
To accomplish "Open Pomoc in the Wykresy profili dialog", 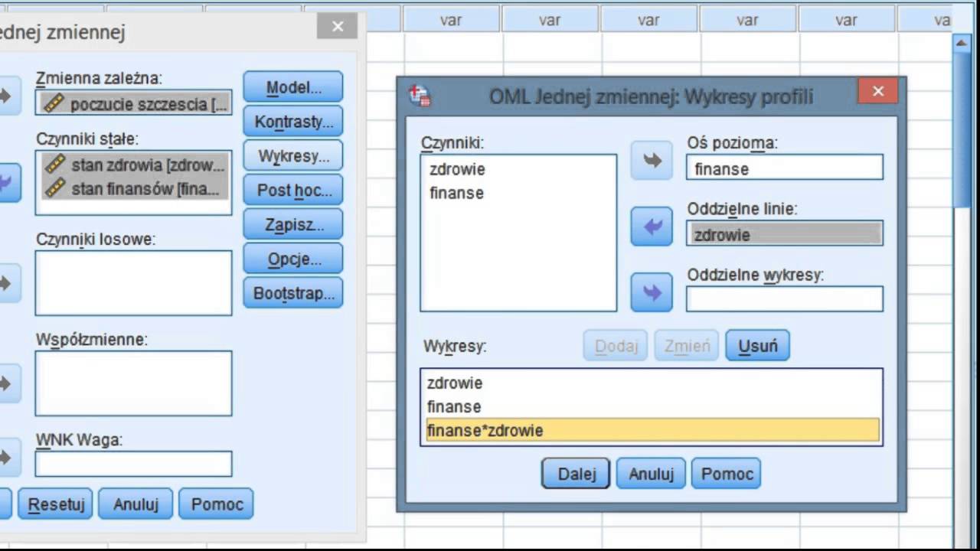I will coord(727,474).
